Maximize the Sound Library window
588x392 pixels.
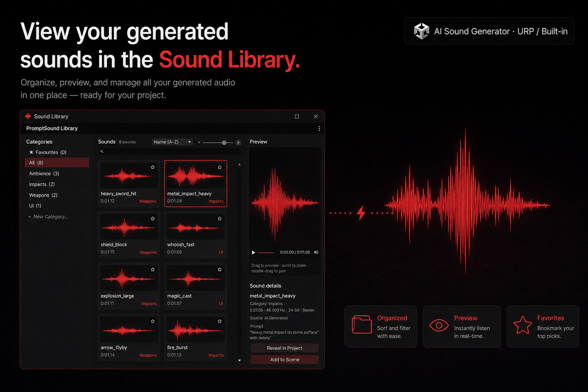[297, 117]
